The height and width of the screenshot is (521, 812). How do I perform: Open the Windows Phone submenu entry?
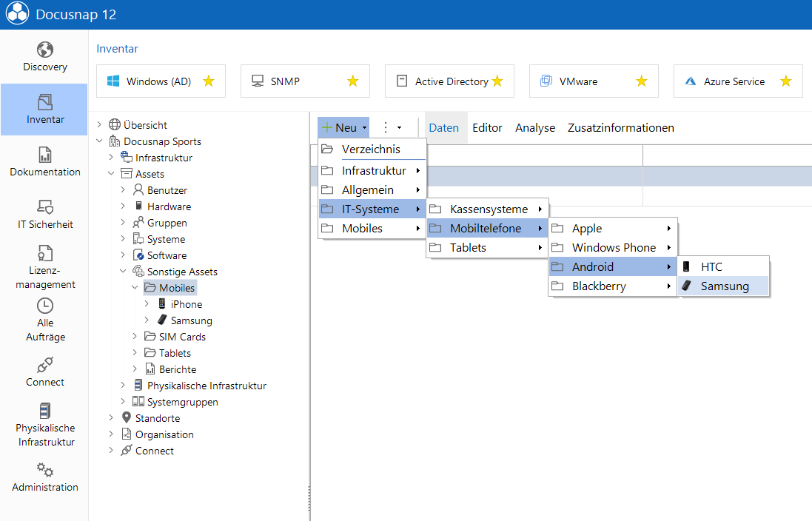[613, 248]
